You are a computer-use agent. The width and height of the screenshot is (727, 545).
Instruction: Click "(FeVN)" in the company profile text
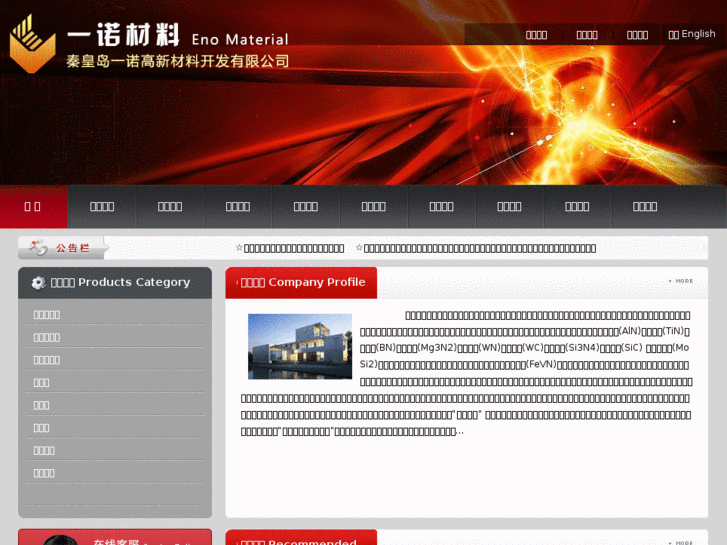541,364
